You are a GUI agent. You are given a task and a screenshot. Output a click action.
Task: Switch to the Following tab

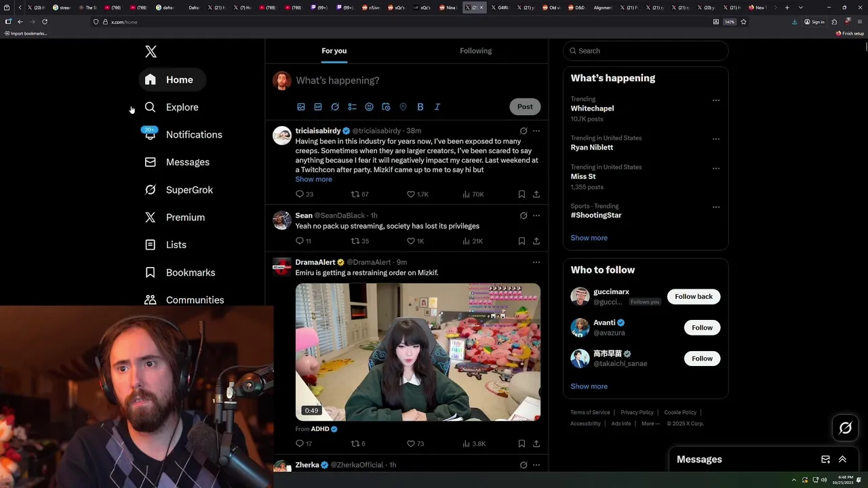click(x=476, y=51)
